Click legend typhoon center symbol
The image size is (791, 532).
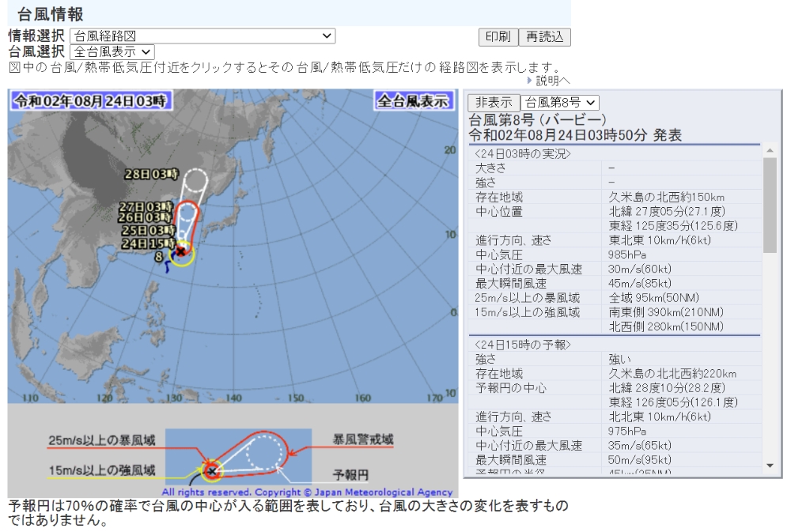212,471
